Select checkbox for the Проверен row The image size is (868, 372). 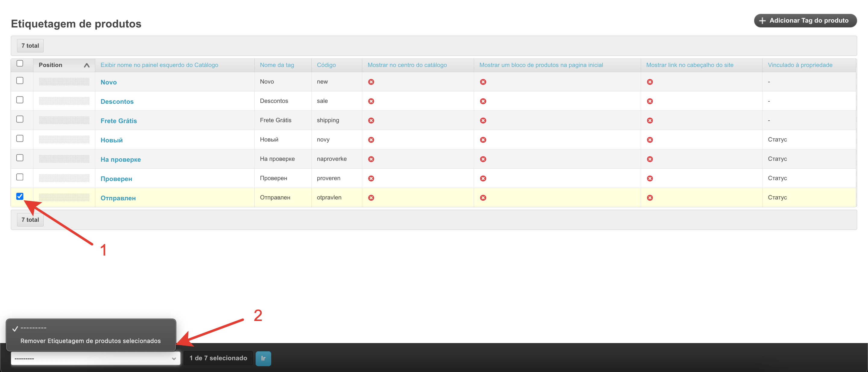click(20, 177)
